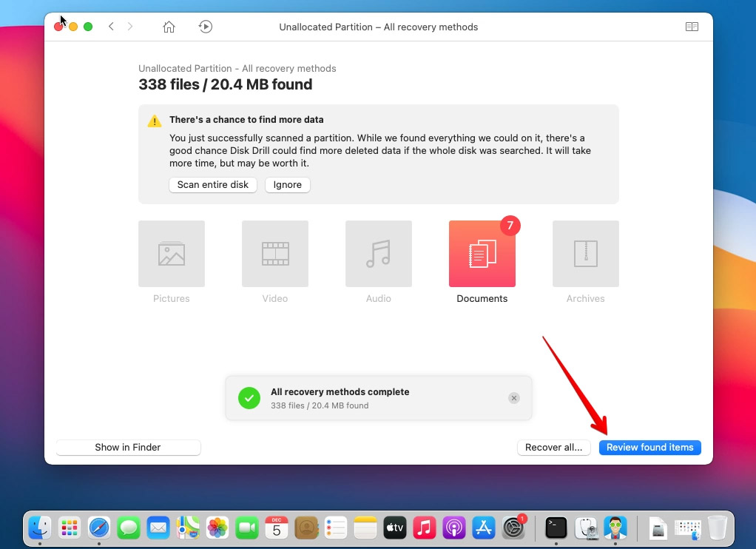
Task: Open the Documents category tile
Action: tap(482, 254)
